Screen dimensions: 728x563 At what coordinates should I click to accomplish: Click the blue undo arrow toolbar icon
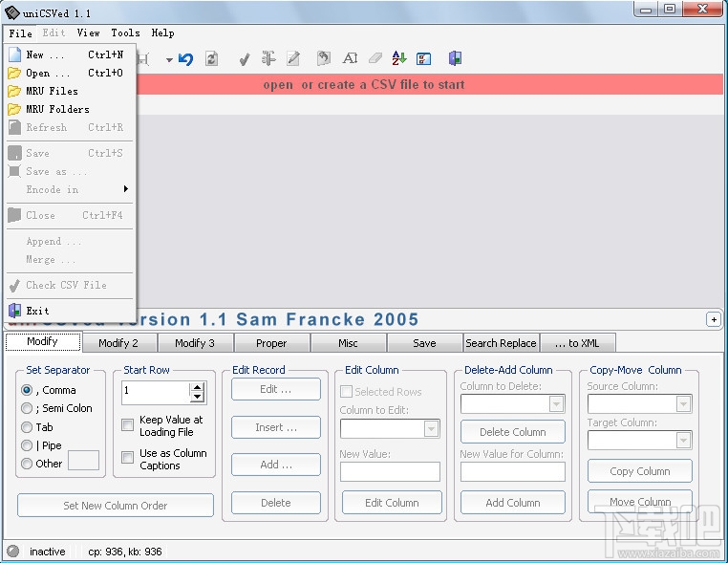click(x=185, y=59)
